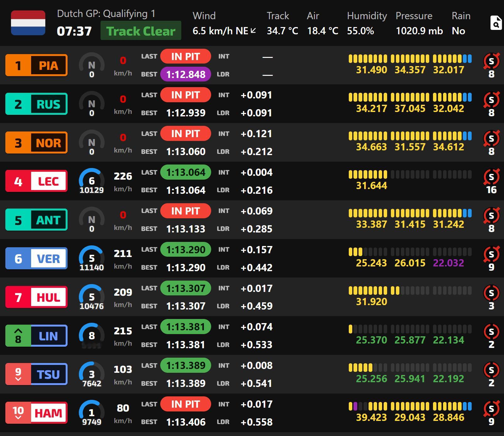The width and height of the screenshot is (504, 436).
Task: Select the NOR driver badge
Action: pyautogui.click(x=36, y=143)
